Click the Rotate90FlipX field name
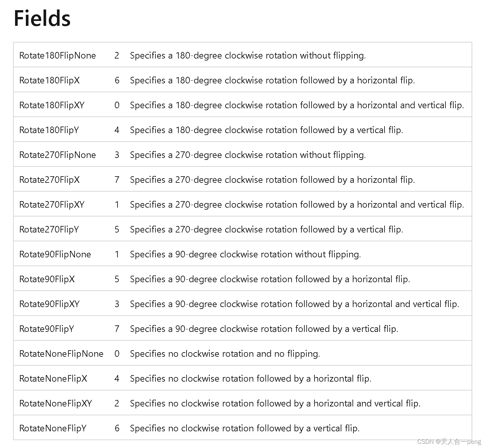Screen dimensions: 486x448 pos(47,279)
